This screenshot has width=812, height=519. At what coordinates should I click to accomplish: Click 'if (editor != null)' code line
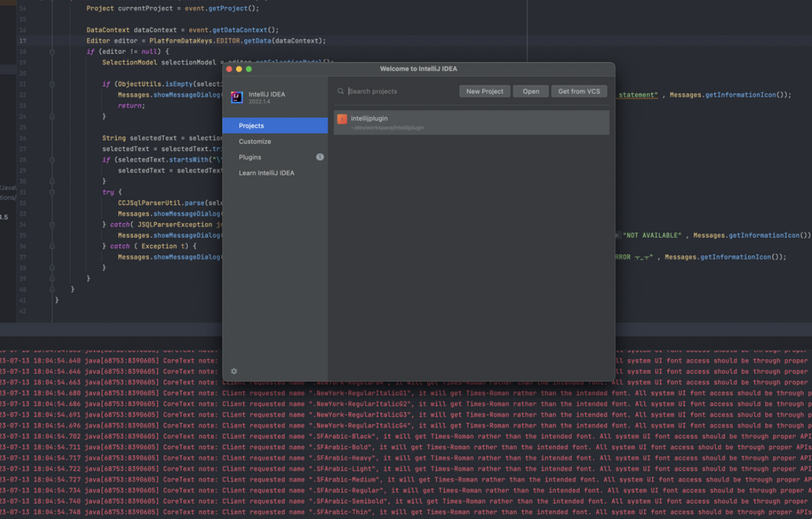click(128, 52)
